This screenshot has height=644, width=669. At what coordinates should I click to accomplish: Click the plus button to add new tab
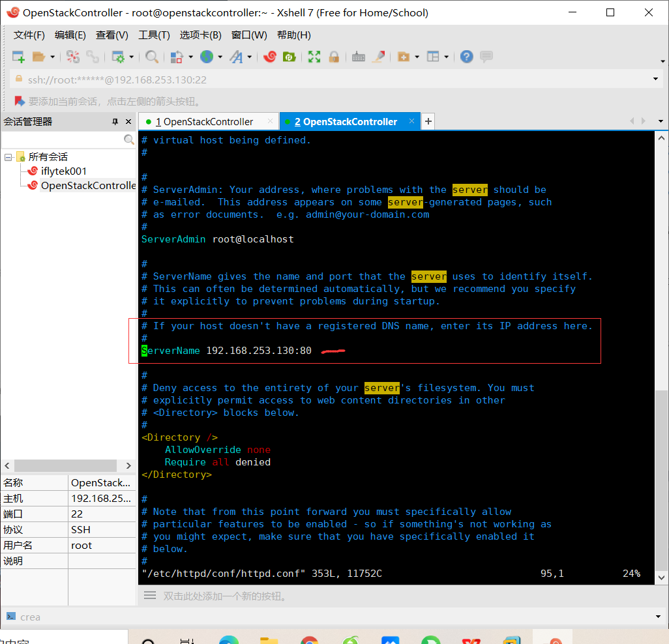(x=428, y=121)
